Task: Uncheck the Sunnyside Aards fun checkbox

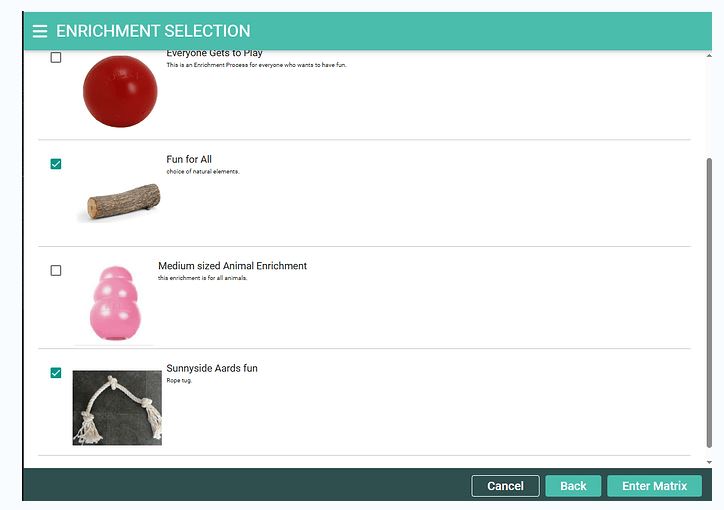Action: [x=56, y=372]
